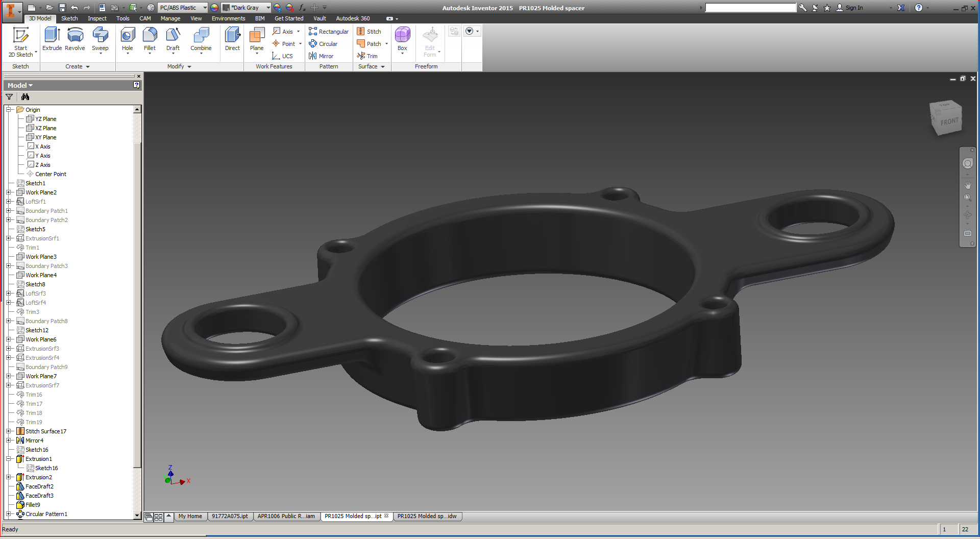Select the Revolve tool
This screenshot has height=539, width=980.
coord(75,39)
